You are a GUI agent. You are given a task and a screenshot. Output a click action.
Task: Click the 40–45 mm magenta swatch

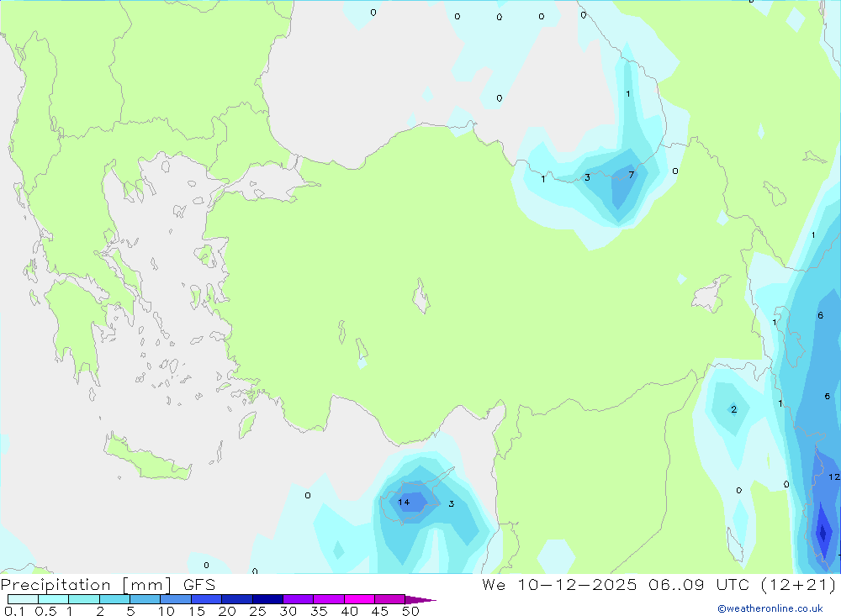click(359, 599)
